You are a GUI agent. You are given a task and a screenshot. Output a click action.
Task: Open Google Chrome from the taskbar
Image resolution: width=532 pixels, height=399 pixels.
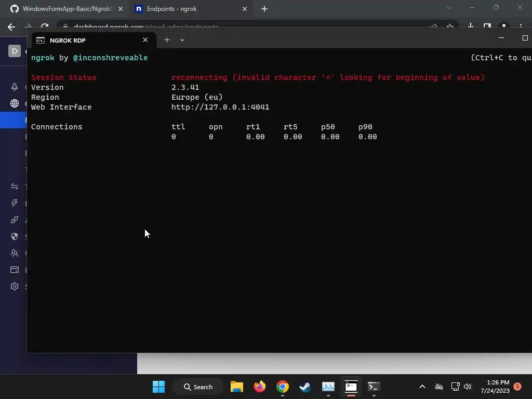click(x=282, y=387)
